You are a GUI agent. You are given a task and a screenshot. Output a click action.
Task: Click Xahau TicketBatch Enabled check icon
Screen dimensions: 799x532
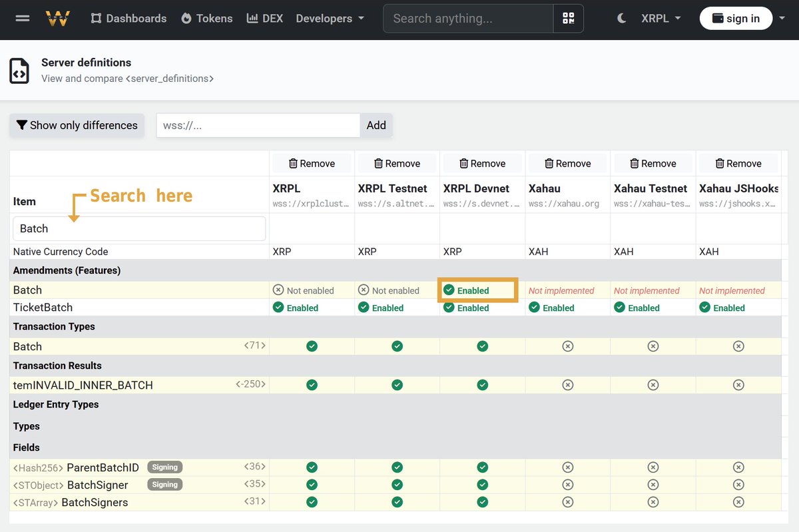(534, 308)
